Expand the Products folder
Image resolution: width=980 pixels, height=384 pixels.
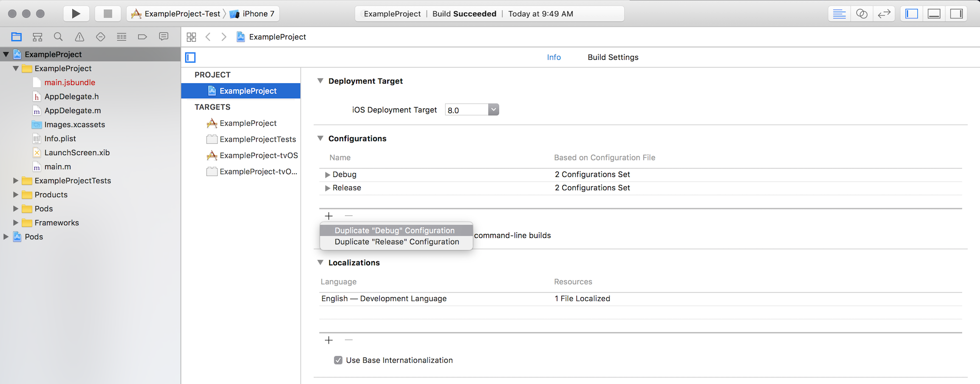[x=15, y=194]
